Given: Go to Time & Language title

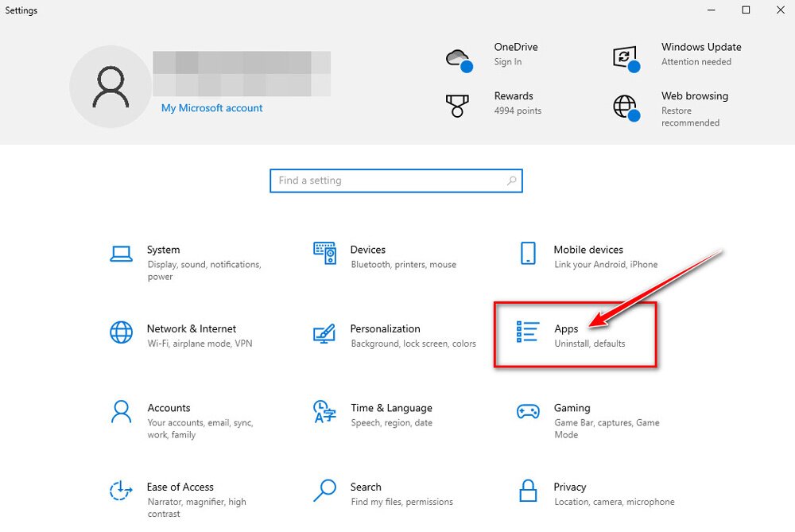Looking at the screenshot, I should pos(391,408).
